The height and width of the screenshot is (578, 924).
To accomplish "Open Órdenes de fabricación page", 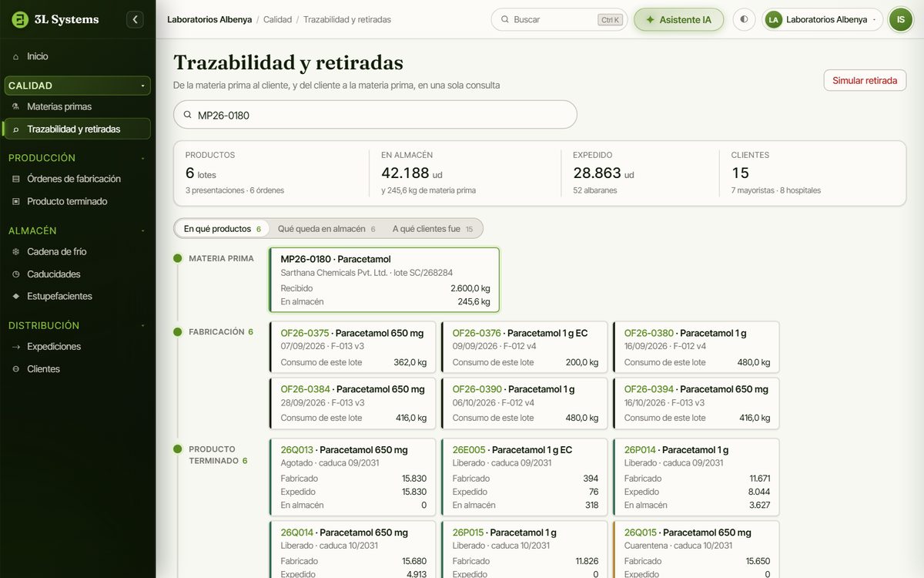I will 77,179.
